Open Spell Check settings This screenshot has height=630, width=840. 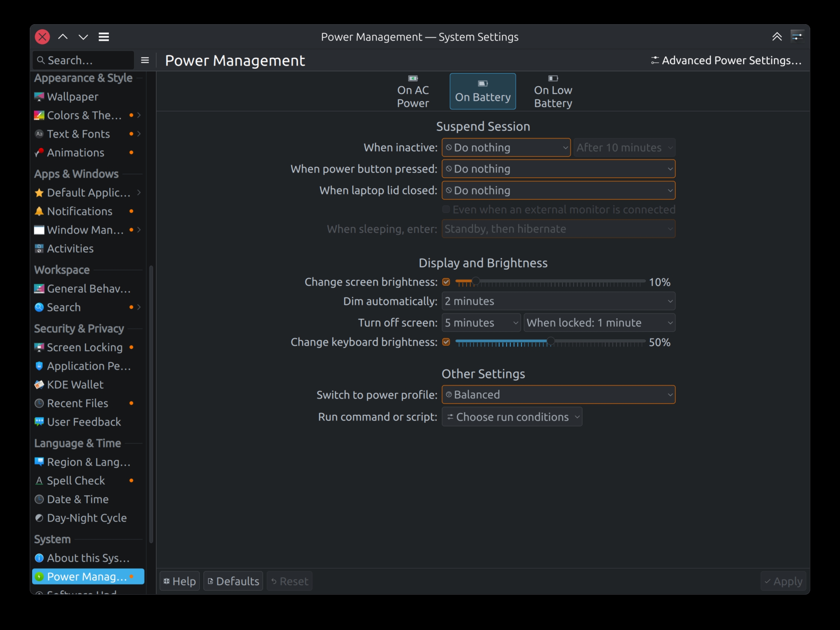click(76, 480)
